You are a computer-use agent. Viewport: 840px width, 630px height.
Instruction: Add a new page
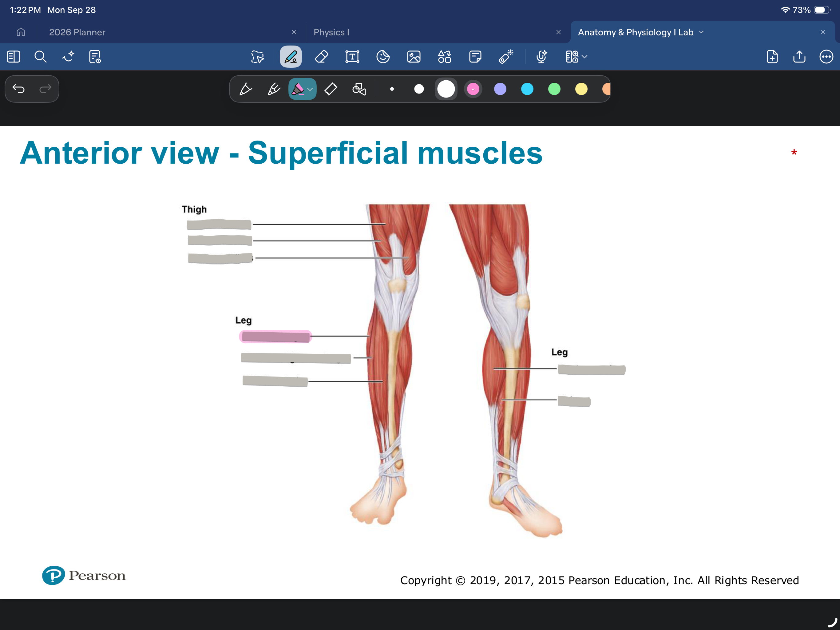772,57
